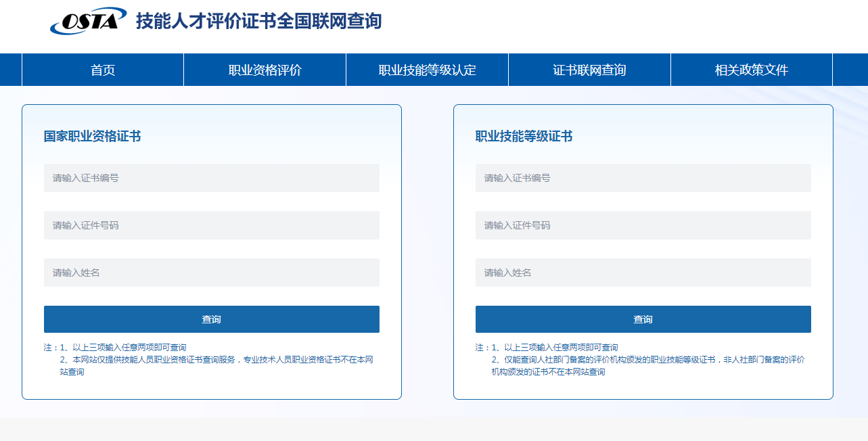Viewport: 868px width, 441px height.
Task: Go to the 首页 navigation tab
Action: tap(103, 70)
